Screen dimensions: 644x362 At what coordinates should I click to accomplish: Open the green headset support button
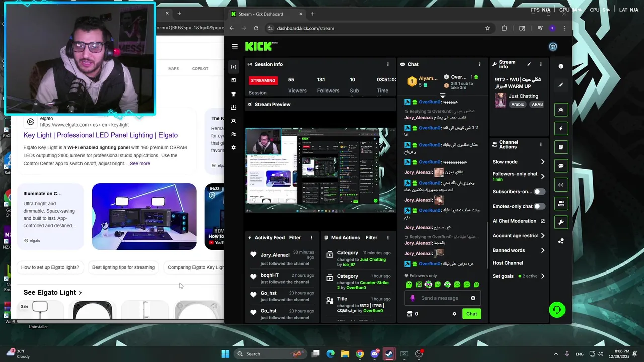pos(557,310)
